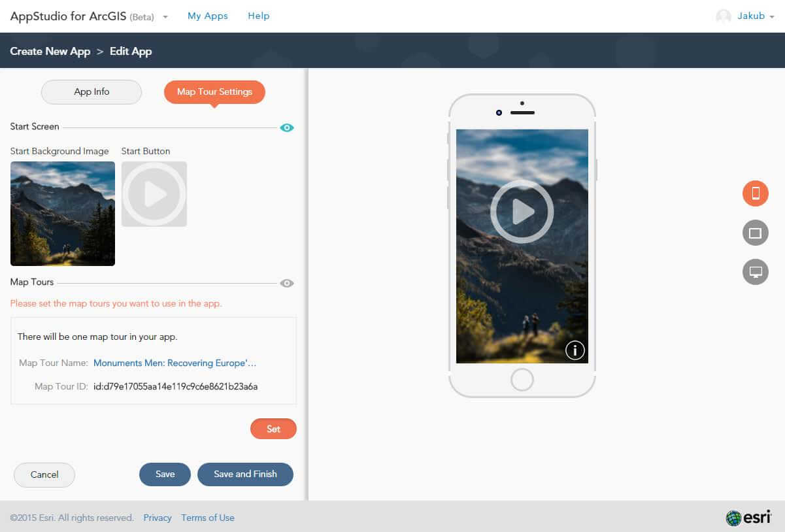Click the Start Background Image label
The width and height of the screenshot is (785, 532).
tap(59, 151)
